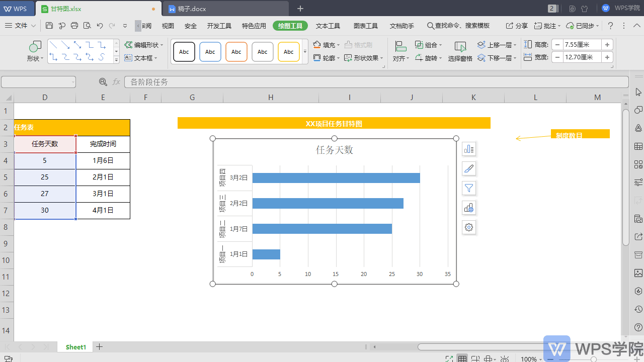The height and width of the screenshot is (362, 644).
Task: Add a new sheet with plus button
Action: pos(100,346)
